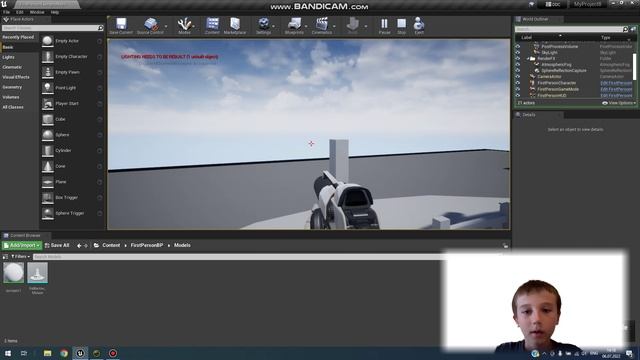Open the Settings dropdown arrow
Viewport: 640px width, 360px height.
click(273, 26)
